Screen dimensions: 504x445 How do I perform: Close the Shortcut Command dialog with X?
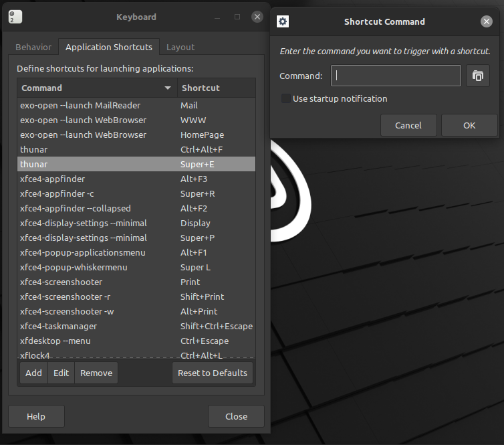(487, 21)
